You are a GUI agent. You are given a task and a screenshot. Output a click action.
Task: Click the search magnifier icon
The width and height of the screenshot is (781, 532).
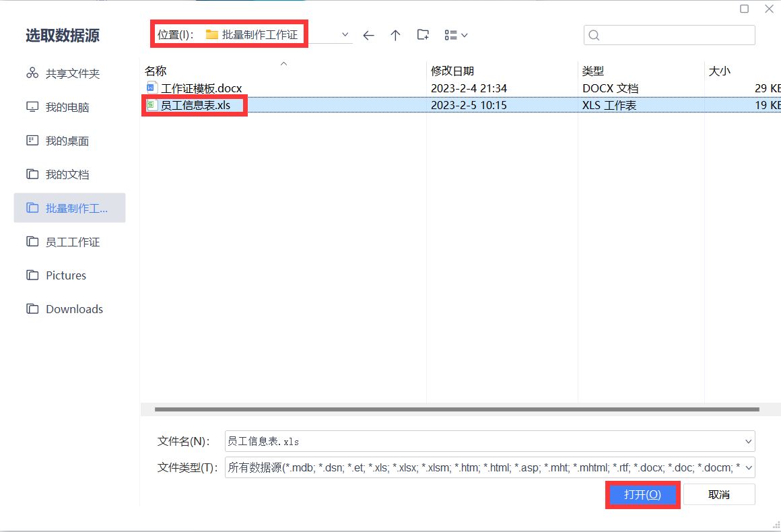(594, 36)
